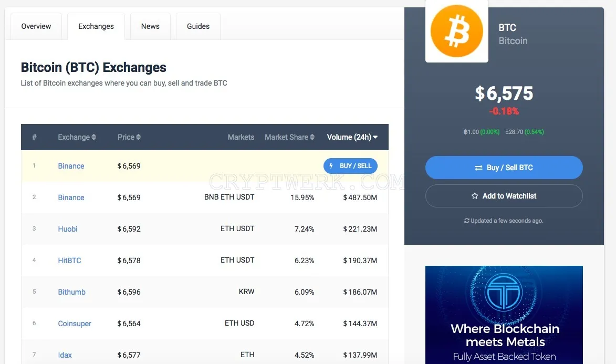
Task: Add Bitcoin to the Watchlist
Action: [x=504, y=196]
